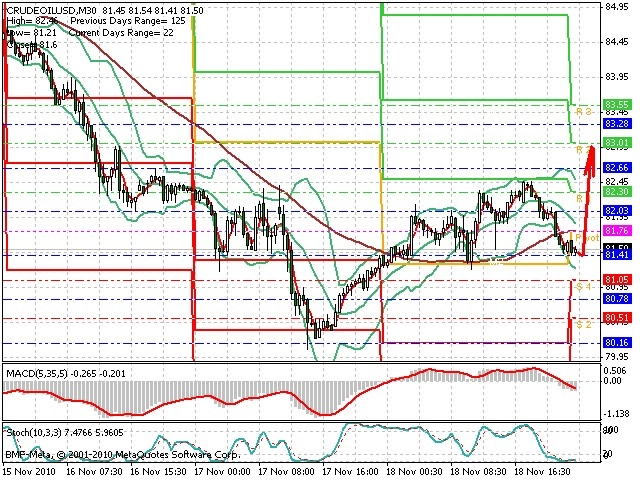Click the S 2 support level text
Screen dimensions: 640x480
(584, 324)
